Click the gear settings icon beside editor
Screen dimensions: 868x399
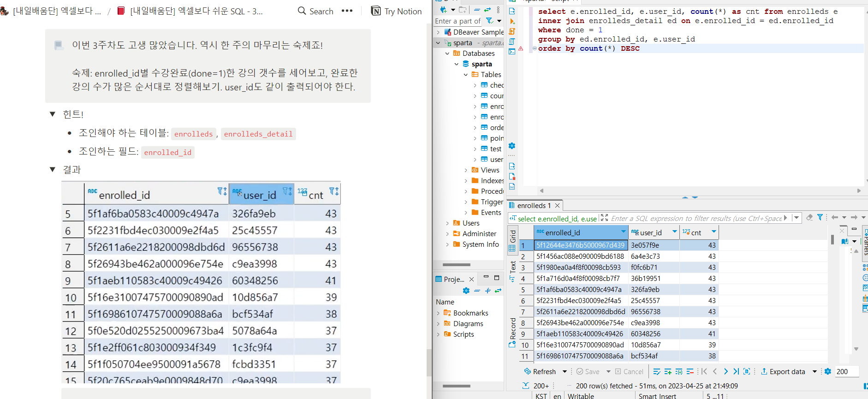click(x=512, y=146)
